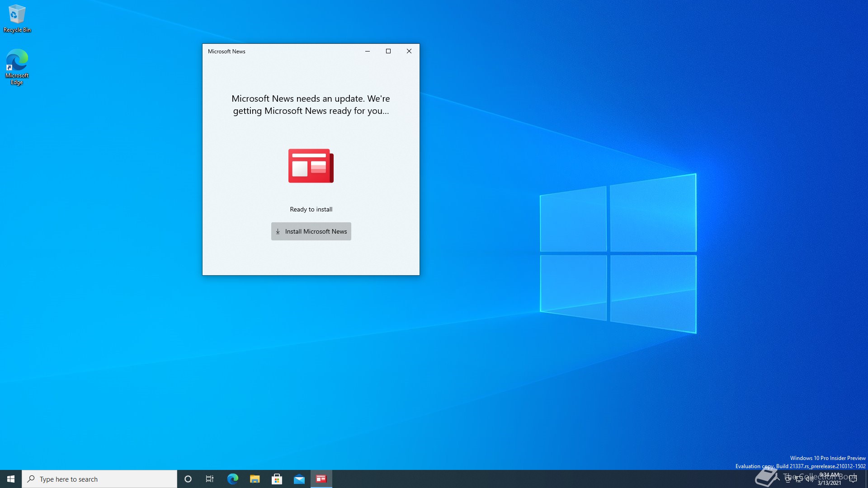The image size is (868, 488).
Task: Close the Microsoft News window
Action: tap(409, 51)
